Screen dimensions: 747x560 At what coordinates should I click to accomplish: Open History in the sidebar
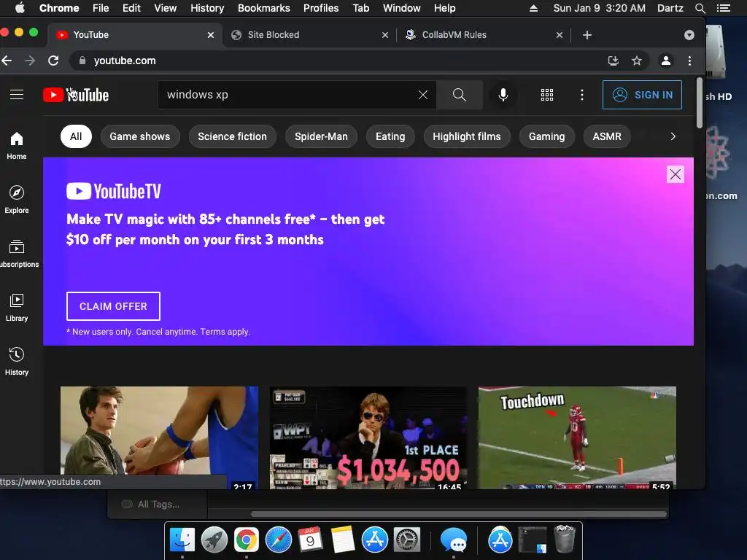coord(17,362)
